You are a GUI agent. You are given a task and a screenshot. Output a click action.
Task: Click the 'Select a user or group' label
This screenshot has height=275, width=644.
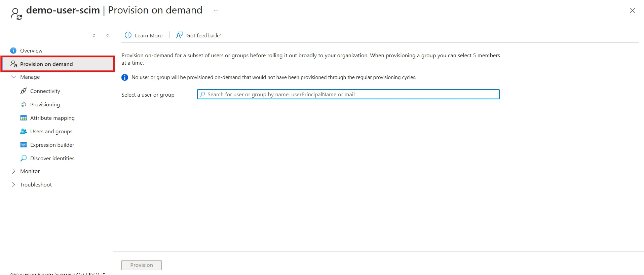tap(148, 95)
